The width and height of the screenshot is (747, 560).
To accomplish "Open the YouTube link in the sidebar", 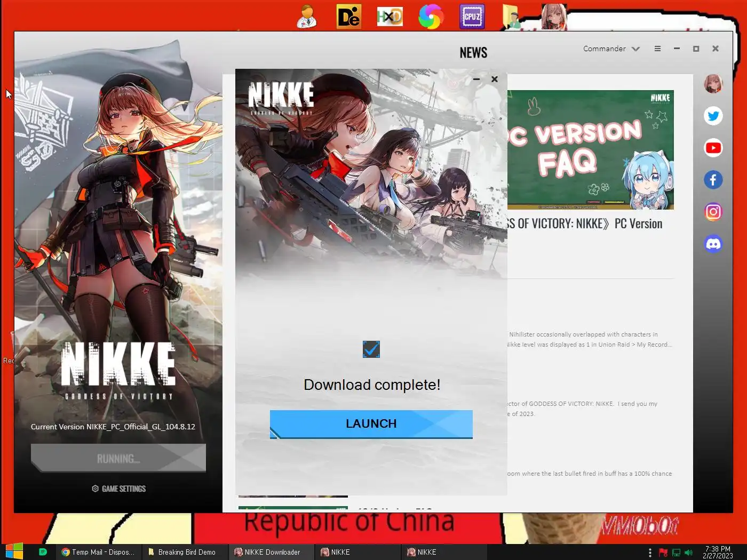I will click(713, 148).
